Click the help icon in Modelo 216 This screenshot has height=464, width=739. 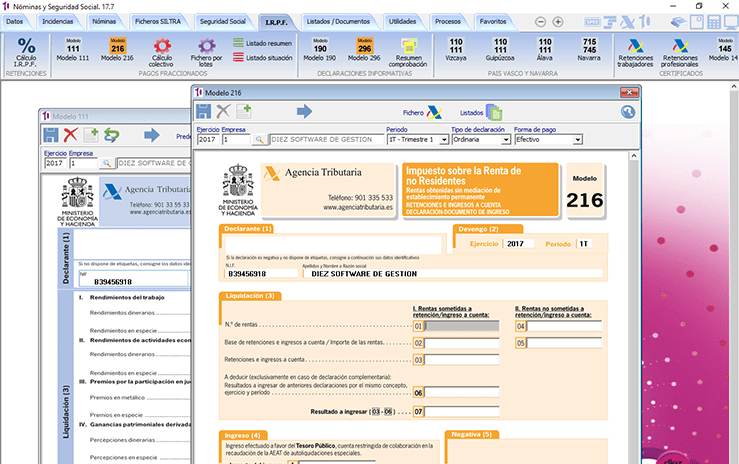(628, 112)
